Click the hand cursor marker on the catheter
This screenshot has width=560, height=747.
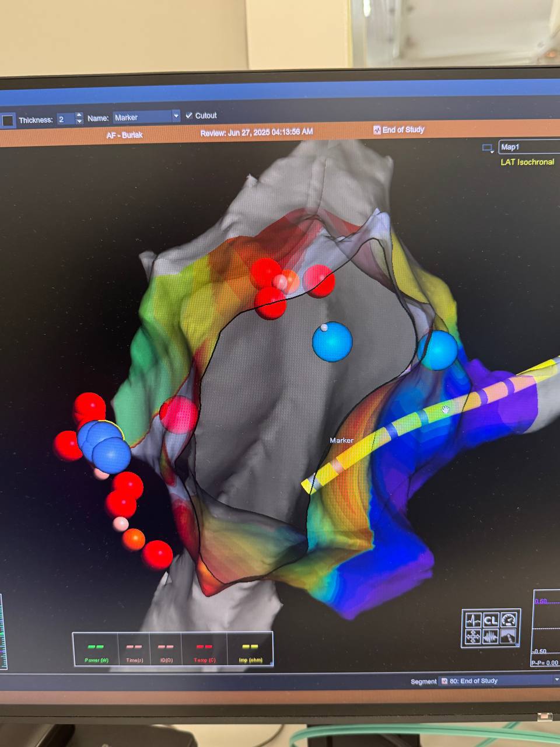coord(446,409)
